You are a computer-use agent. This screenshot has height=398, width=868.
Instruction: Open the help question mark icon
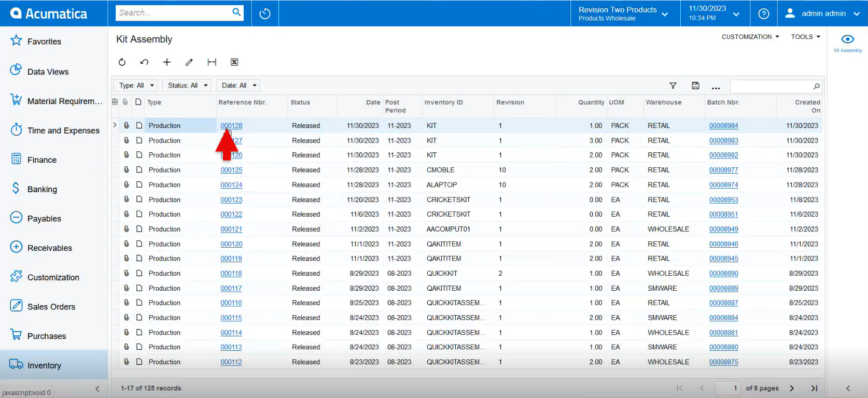(763, 13)
